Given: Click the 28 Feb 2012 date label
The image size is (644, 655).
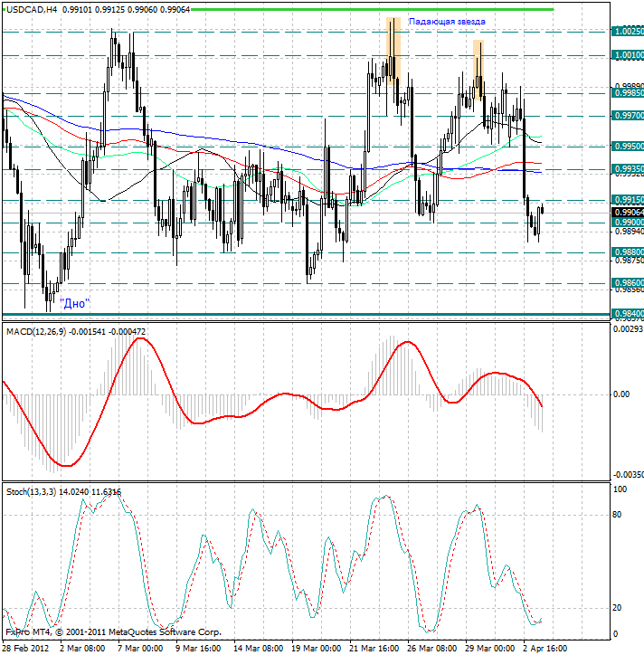Looking at the screenshot, I should tap(24, 648).
